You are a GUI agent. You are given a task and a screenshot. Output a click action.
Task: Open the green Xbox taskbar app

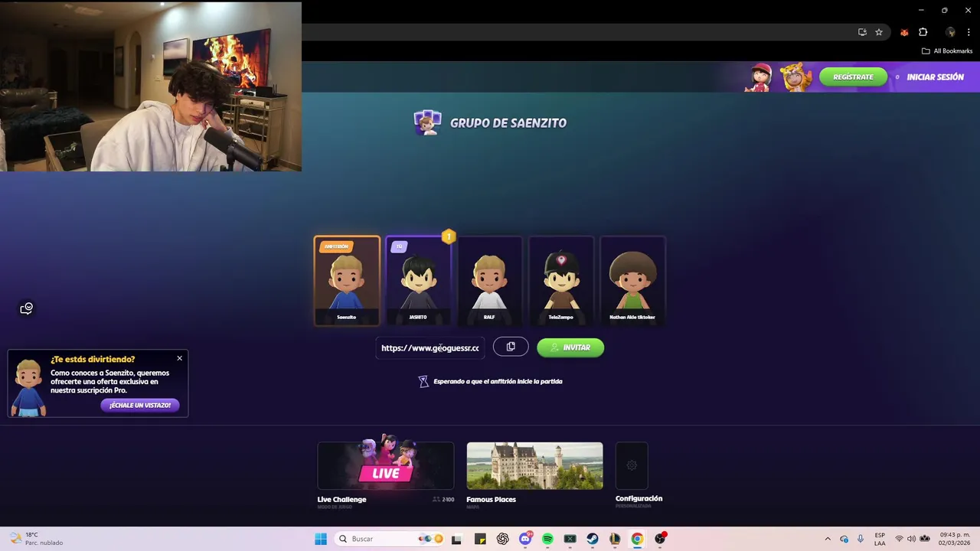tap(570, 539)
